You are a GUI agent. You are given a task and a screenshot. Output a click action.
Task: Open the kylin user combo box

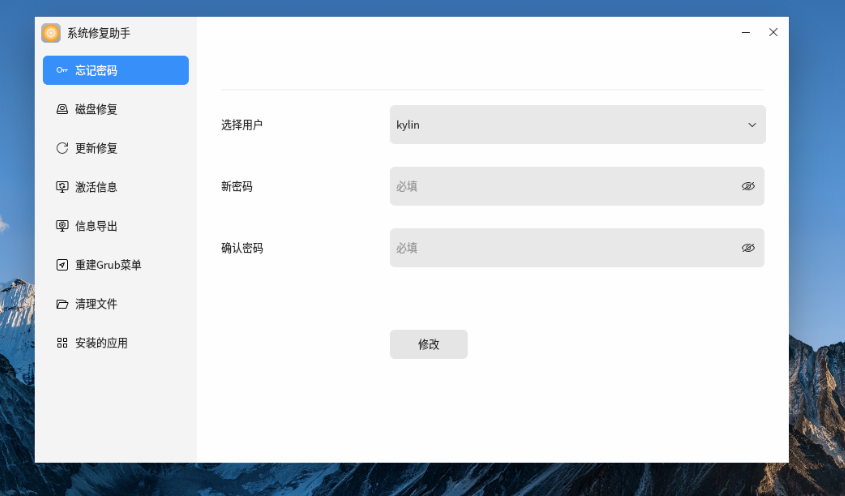point(570,125)
